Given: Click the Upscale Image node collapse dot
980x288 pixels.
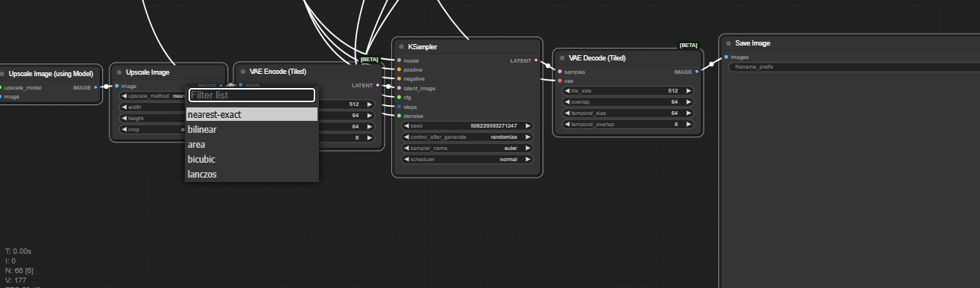Looking at the screenshot, I should 119,72.
